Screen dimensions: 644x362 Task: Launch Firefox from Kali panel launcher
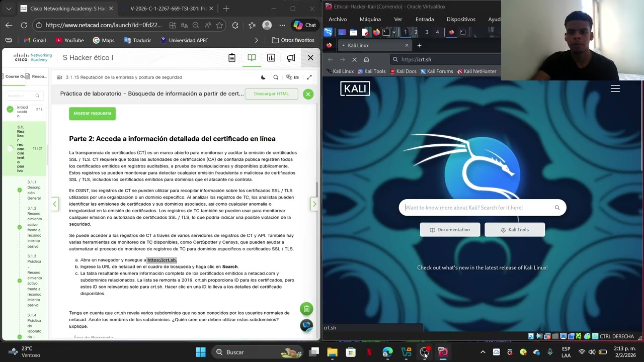point(375,32)
